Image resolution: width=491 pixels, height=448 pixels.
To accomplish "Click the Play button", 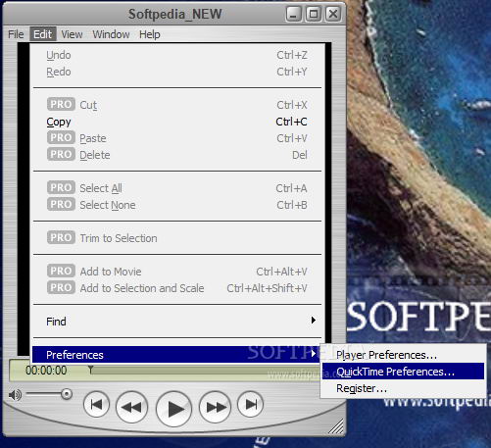I will pyautogui.click(x=173, y=409).
